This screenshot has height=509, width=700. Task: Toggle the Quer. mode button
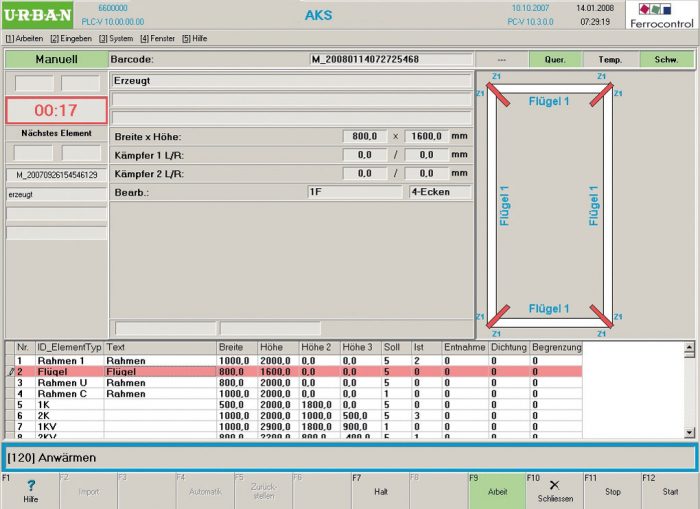point(555,60)
